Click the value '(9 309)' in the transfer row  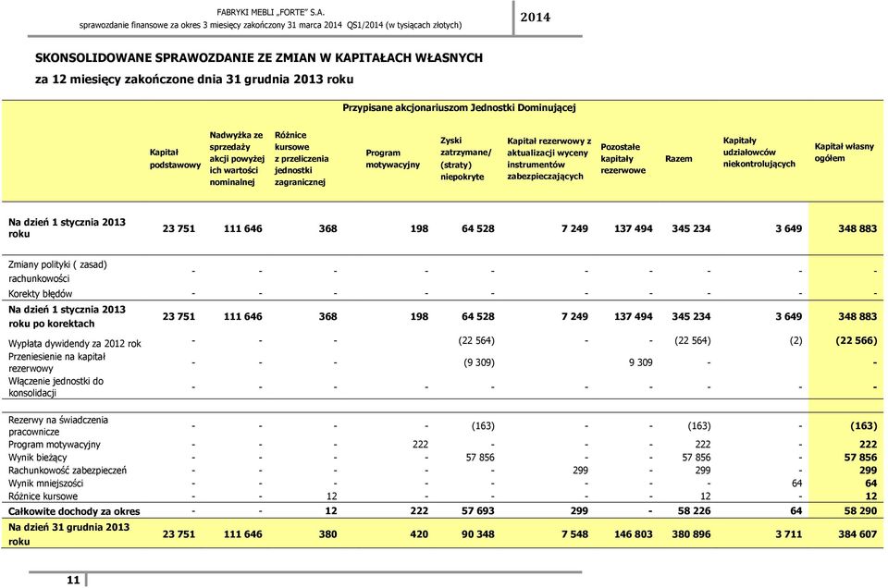pos(479,362)
